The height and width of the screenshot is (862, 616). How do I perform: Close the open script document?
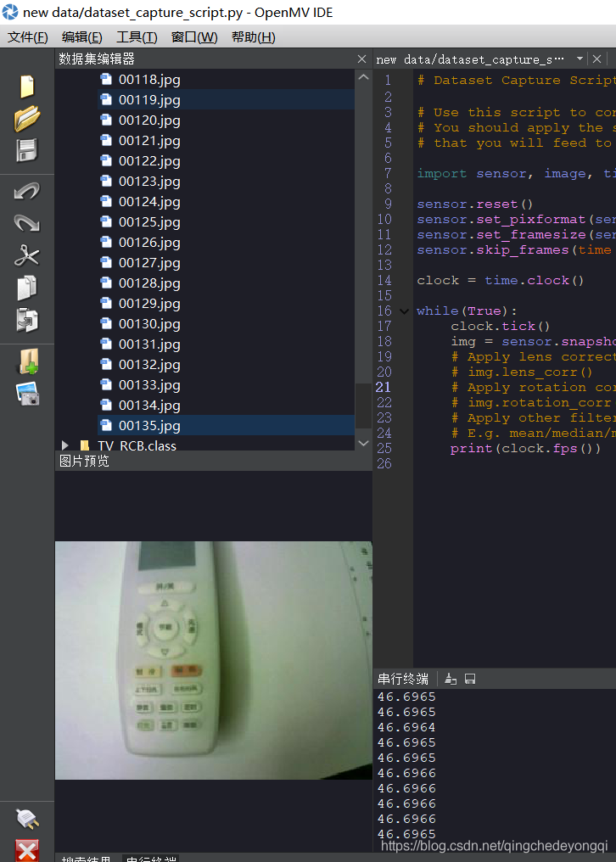pyautogui.click(x=596, y=59)
